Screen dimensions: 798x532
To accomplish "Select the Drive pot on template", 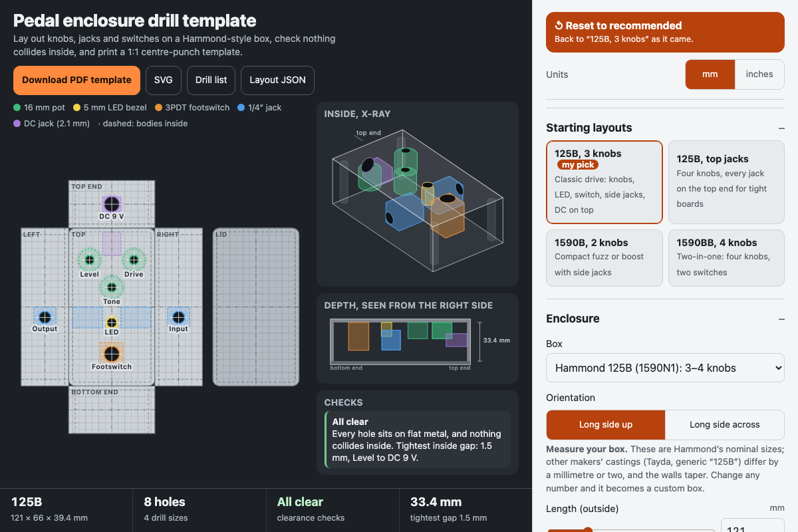I will [134, 260].
